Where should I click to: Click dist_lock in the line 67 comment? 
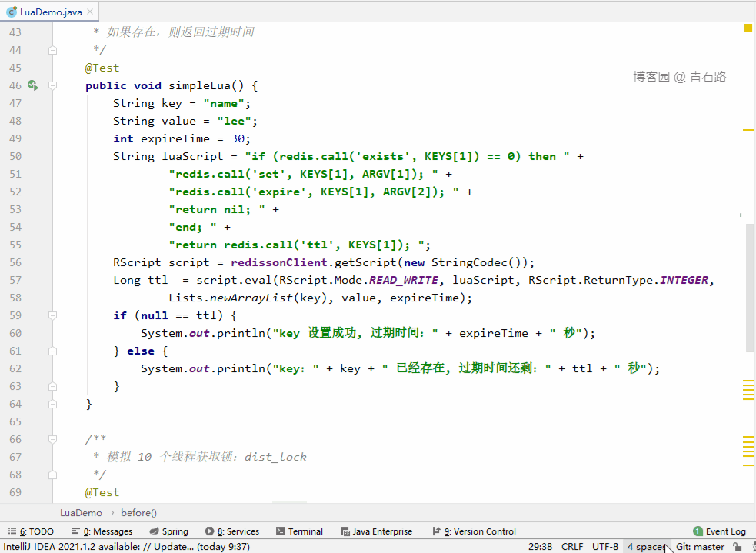point(276,457)
